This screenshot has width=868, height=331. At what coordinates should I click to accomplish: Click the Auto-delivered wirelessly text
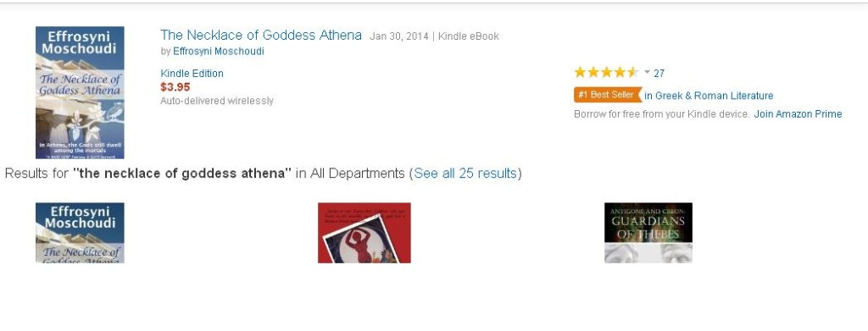tap(216, 101)
